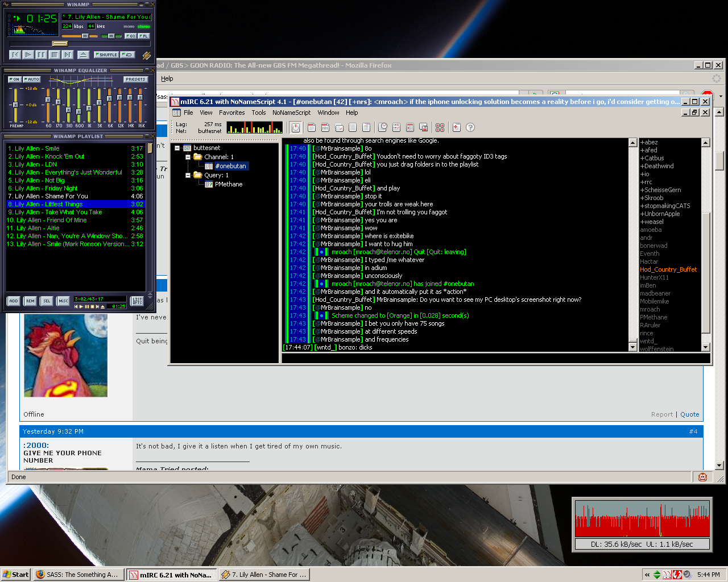Select #onebutan channel in tree
The width and height of the screenshot is (728, 582).
click(230, 166)
